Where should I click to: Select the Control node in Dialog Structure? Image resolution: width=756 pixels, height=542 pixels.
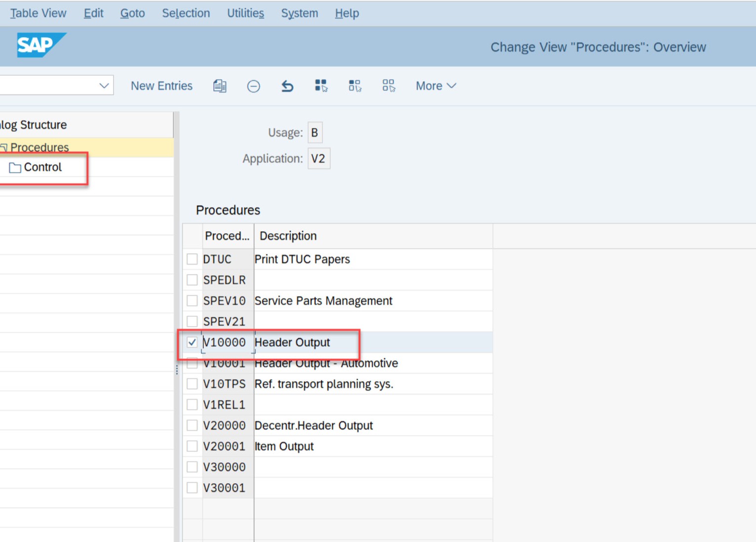coord(43,167)
